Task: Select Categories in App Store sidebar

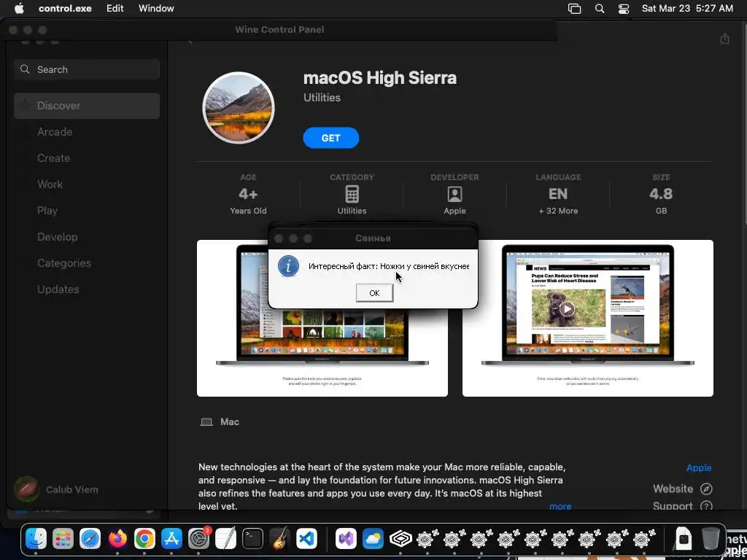Action: point(87,262)
